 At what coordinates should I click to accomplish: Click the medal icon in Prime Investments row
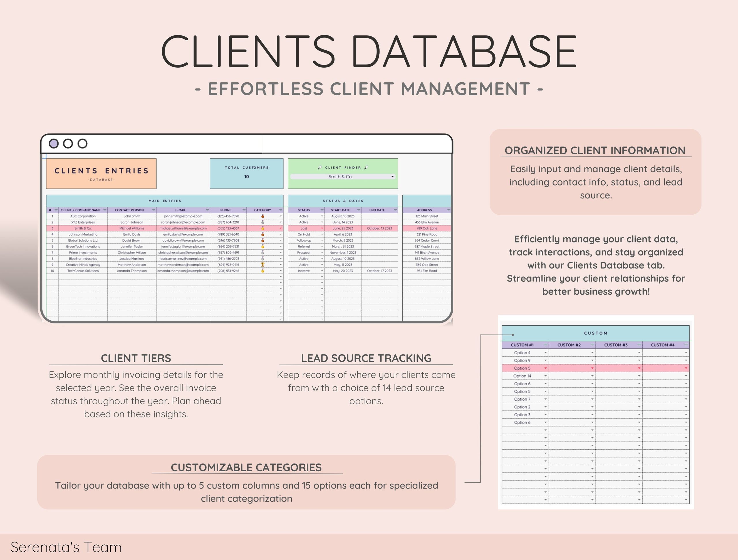263,252
